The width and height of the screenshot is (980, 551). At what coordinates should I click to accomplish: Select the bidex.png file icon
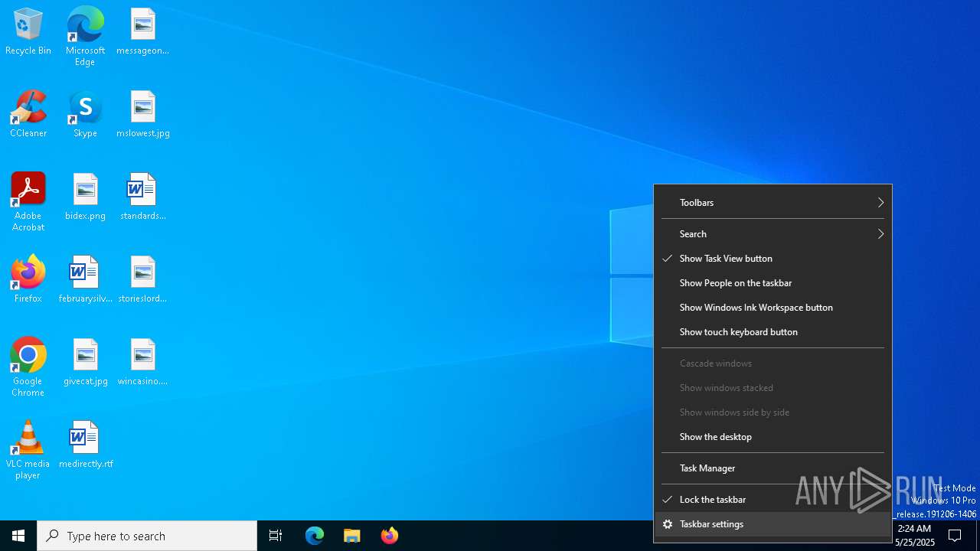coord(85,197)
